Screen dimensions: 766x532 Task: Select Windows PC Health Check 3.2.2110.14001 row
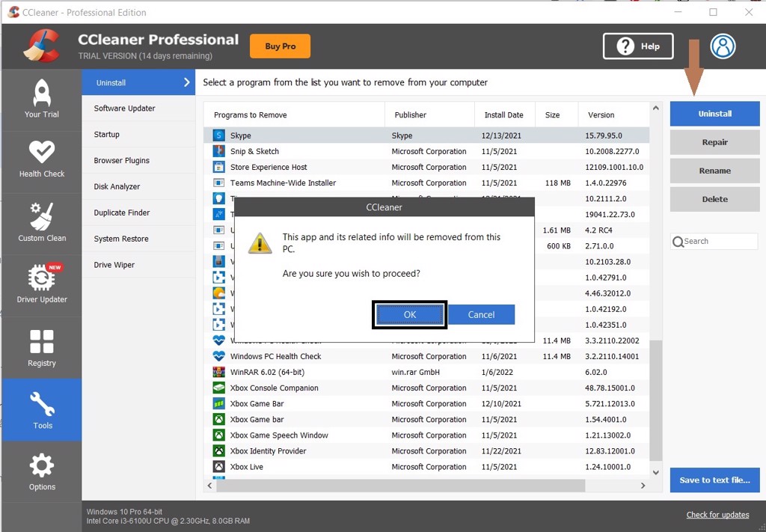click(x=426, y=356)
